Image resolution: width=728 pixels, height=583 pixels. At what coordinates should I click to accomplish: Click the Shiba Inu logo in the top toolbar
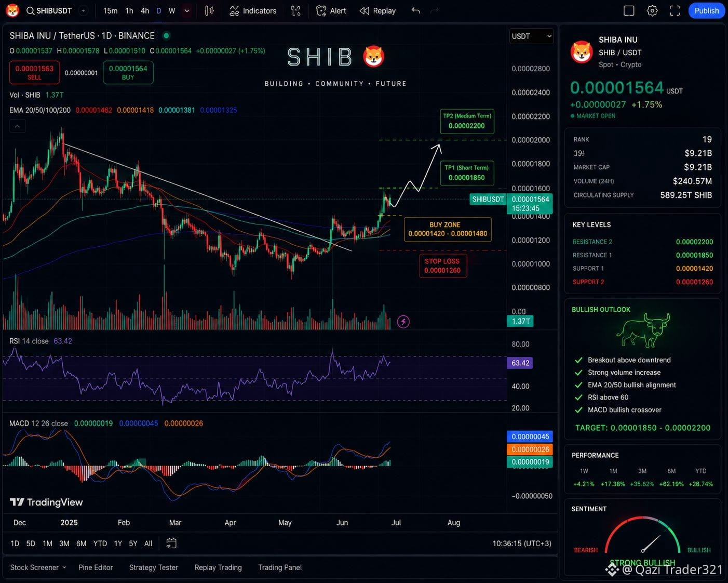[x=12, y=10]
